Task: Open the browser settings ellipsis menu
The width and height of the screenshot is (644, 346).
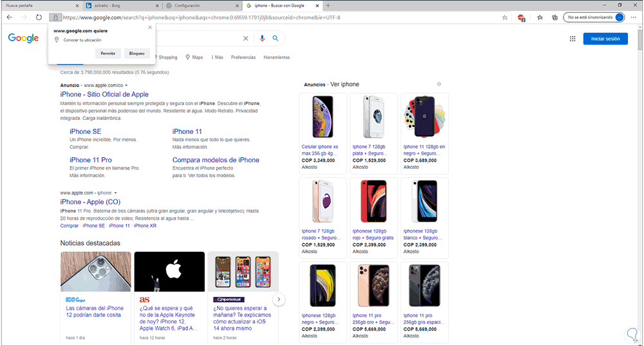Action: click(x=634, y=17)
